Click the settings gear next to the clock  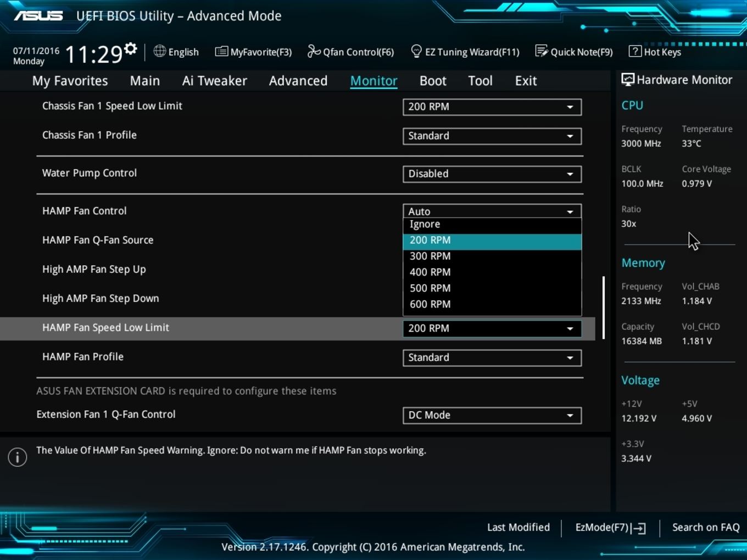click(x=130, y=49)
